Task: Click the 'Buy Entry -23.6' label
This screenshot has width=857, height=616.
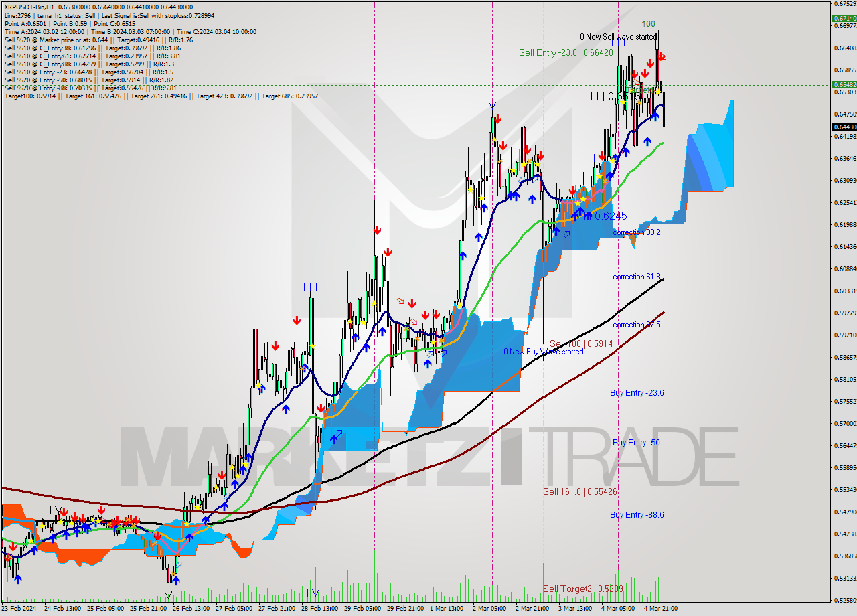Action: point(637,393)
